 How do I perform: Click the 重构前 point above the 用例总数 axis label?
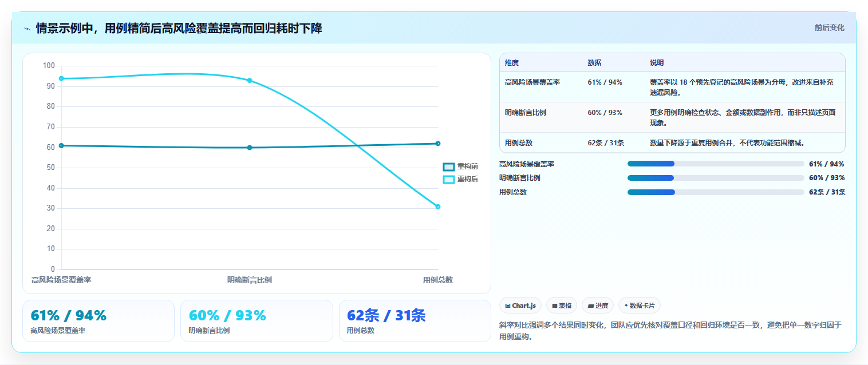(x=437, y=144)
